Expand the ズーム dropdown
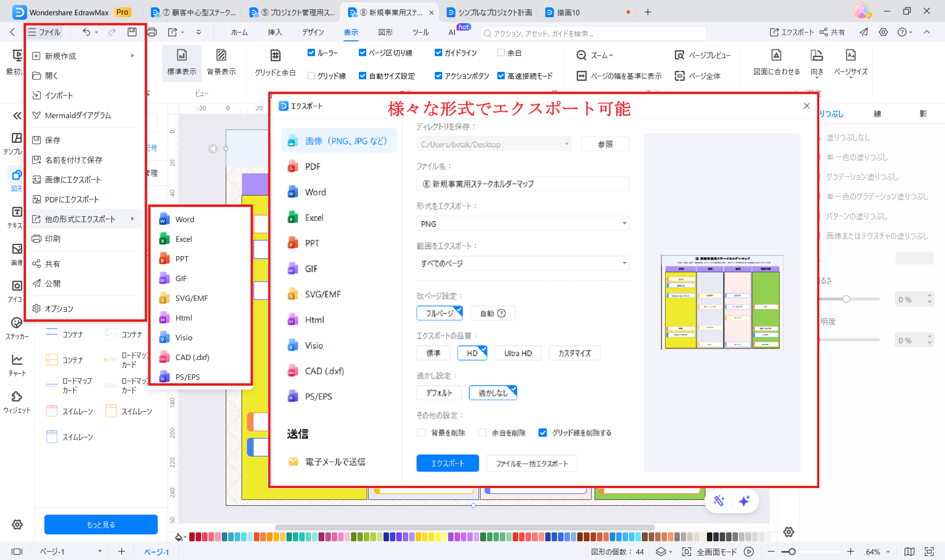Viewport: 945px width, 560px height. click(611, 56)
